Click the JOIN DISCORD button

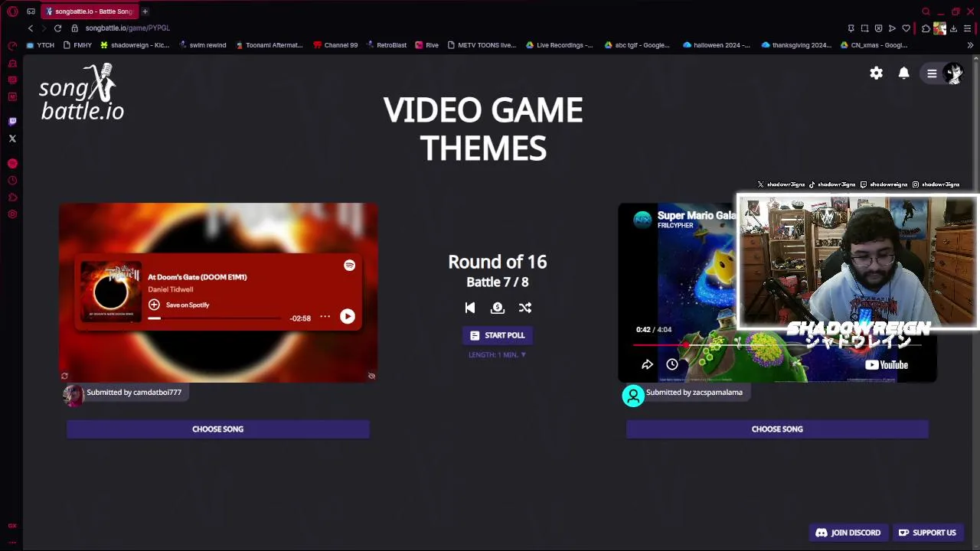(848, 533)
